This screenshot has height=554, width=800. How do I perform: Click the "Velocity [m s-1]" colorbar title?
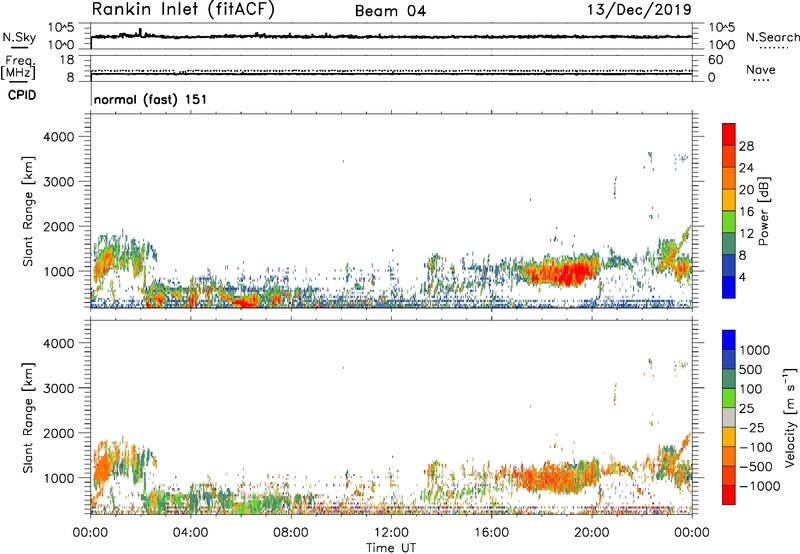coord(791,418)
